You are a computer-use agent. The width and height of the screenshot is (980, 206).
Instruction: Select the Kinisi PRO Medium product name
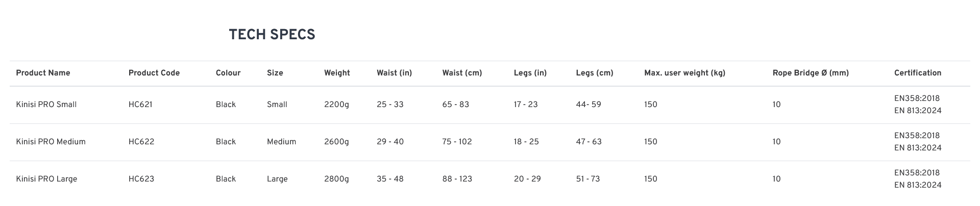[x=51, y=142]
